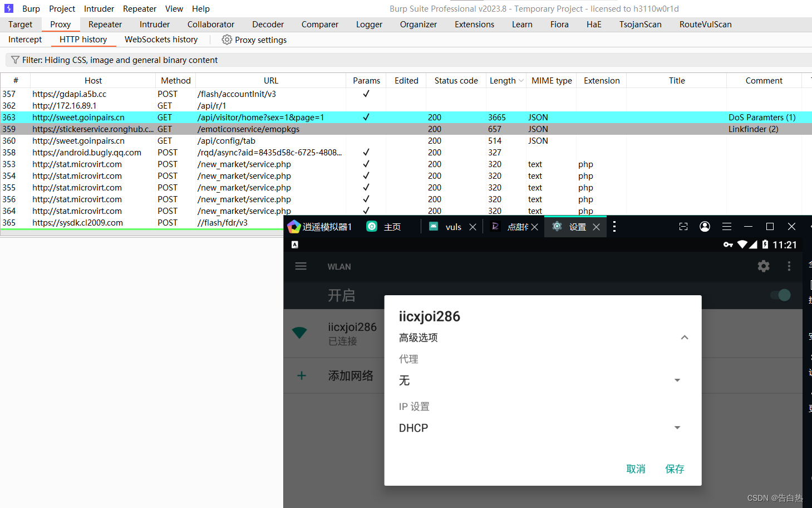The image size is (812, 508).
Task: Open the 代理 proxy dropdown showing 无
Action: 540,380
